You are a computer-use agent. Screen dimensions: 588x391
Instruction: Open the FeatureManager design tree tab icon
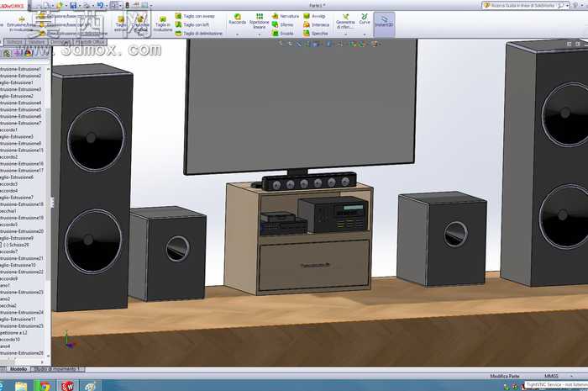7,53
